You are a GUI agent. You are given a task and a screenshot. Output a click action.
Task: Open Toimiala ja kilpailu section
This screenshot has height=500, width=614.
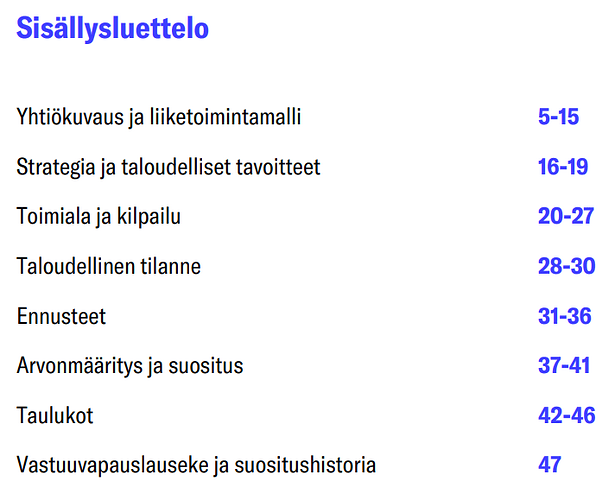pos(99,217)
